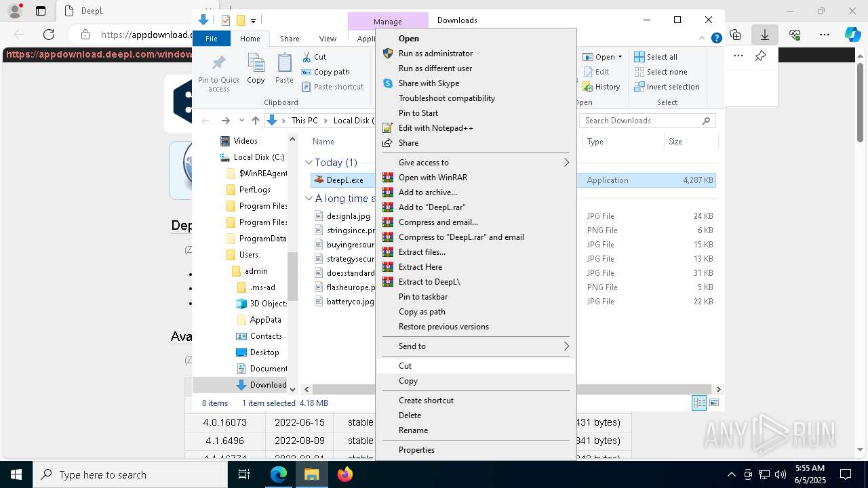This screenshot has width=868, height=488.
Task: Click the ribbon Cut scissors icon
Action: pos(307,57)
